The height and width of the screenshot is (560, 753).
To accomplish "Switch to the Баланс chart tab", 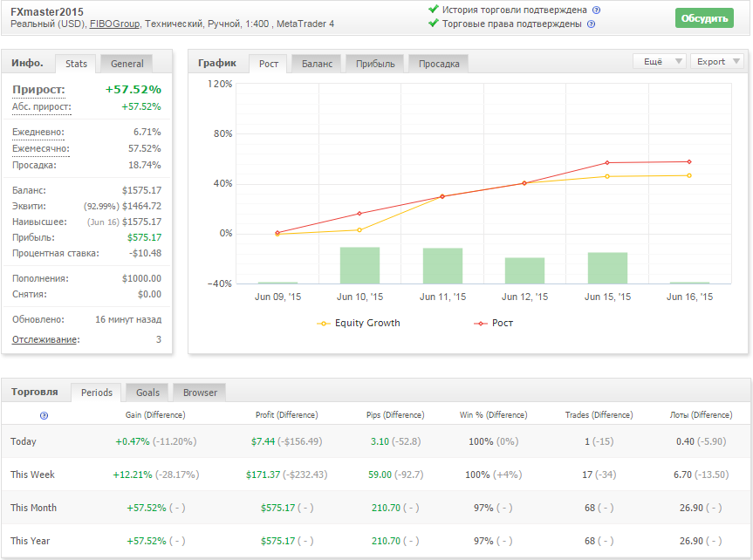I will click(x=317, y=64).
